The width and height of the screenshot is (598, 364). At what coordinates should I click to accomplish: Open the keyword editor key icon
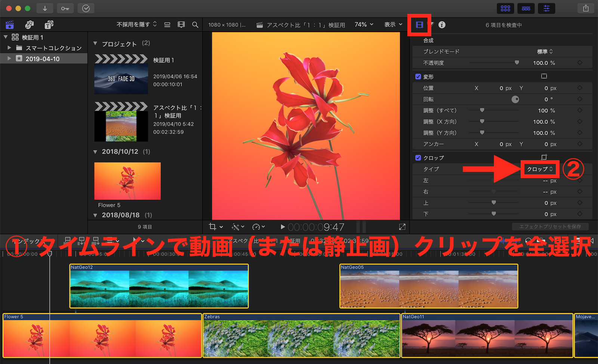65,8
